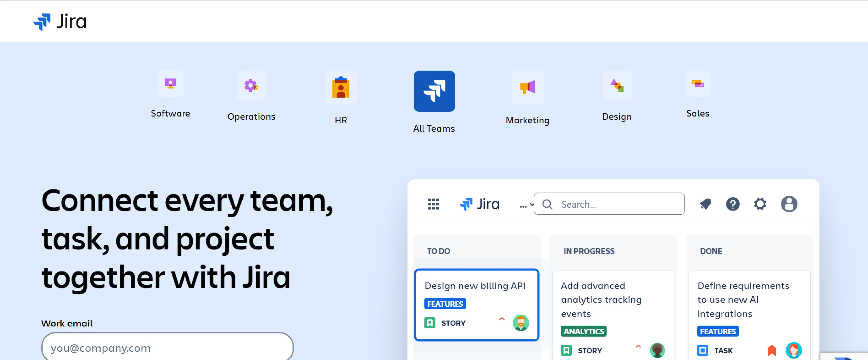This screenshot has width=868, height=360.
Task: Switch to the Sales team tab
Action: click(697, 84)
